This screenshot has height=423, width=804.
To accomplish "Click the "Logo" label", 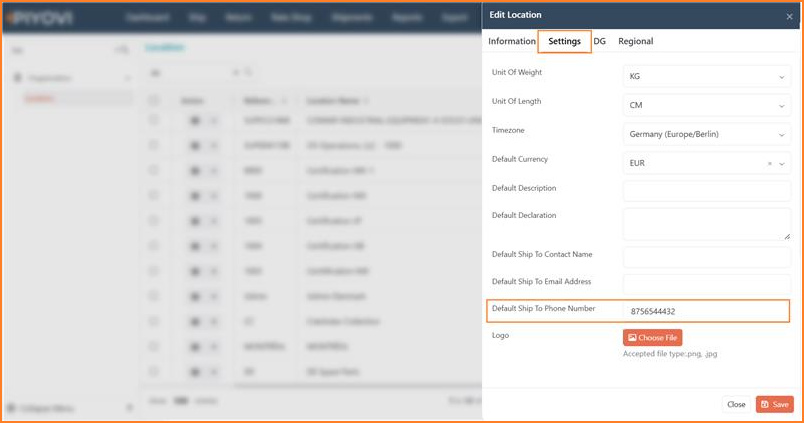I will 500,335.
